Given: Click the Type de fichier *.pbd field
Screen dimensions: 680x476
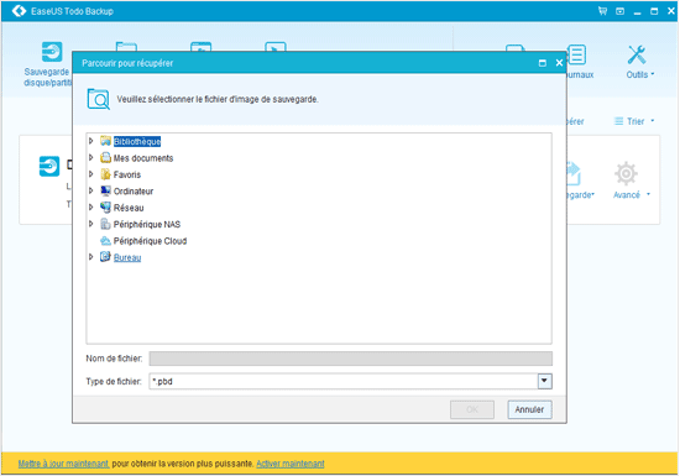Looking at the screenshot, I should [x=343, y=381].
